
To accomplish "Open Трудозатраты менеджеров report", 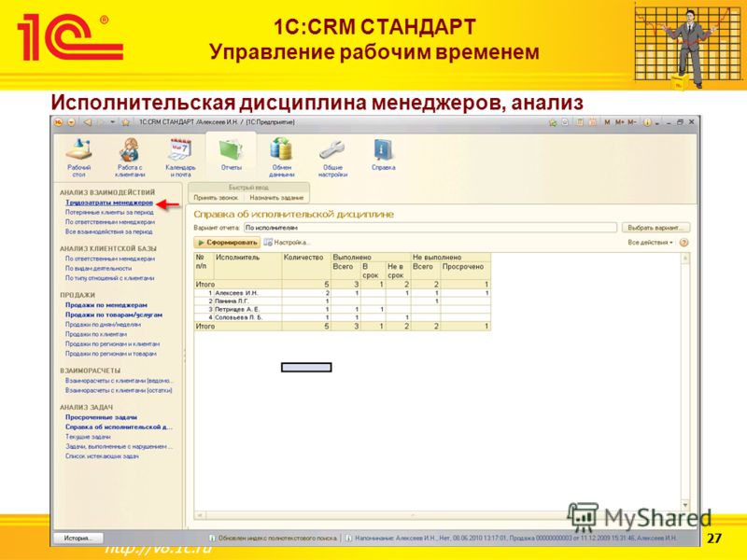I will tap(109, 203).
